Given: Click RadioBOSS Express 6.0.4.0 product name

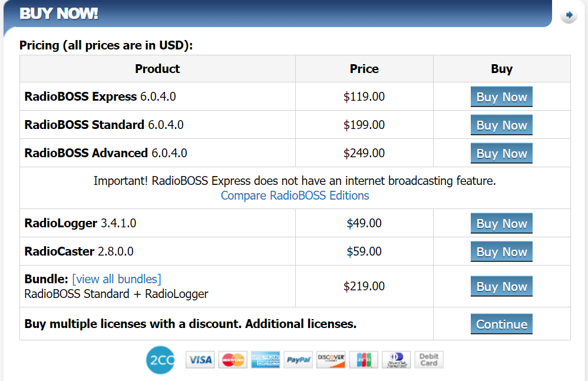Looking at the screenshot, I should [x=100, y=97].
